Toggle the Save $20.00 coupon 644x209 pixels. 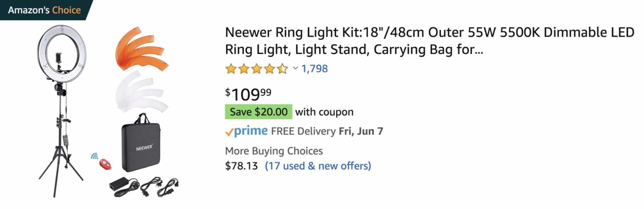coord(259,112)
